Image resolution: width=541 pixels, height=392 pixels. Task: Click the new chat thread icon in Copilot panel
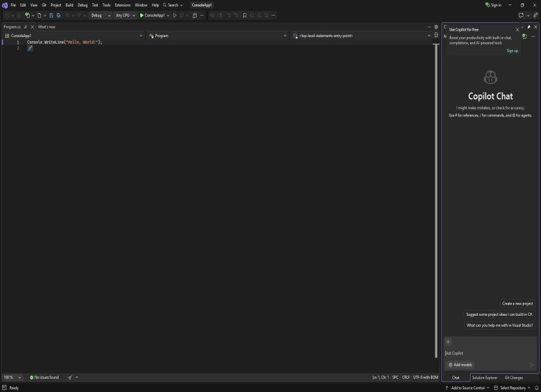tap(525, 36)
